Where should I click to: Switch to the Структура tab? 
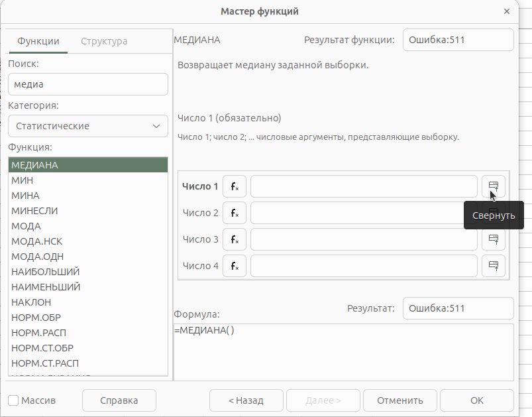pos(104,41)
